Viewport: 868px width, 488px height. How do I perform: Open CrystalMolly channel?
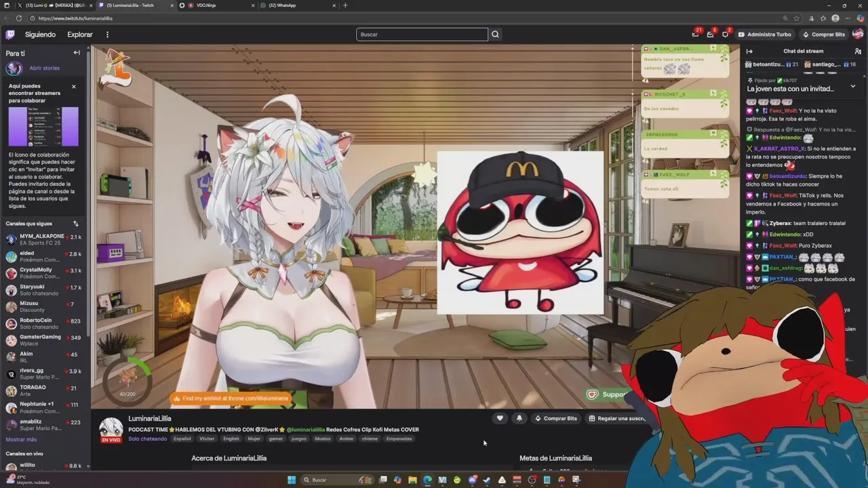click(x=44, y=273)
